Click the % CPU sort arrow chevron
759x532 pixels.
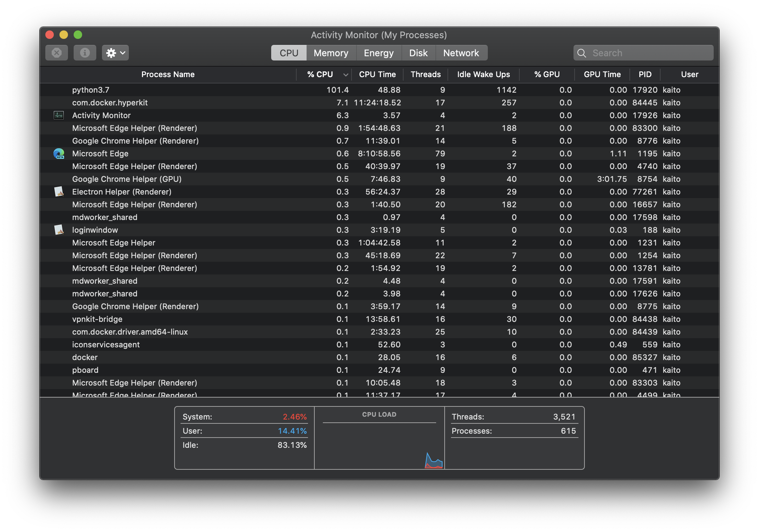346,75
